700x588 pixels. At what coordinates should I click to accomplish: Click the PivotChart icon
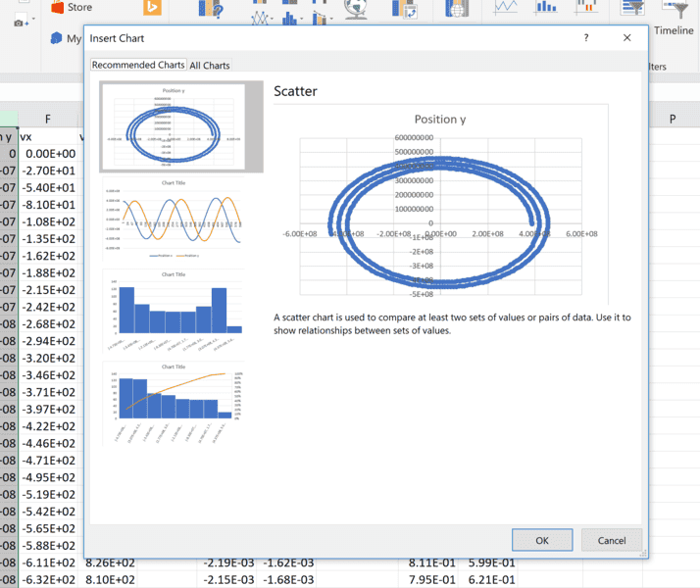pyautogui.click(x=405, y=10)
